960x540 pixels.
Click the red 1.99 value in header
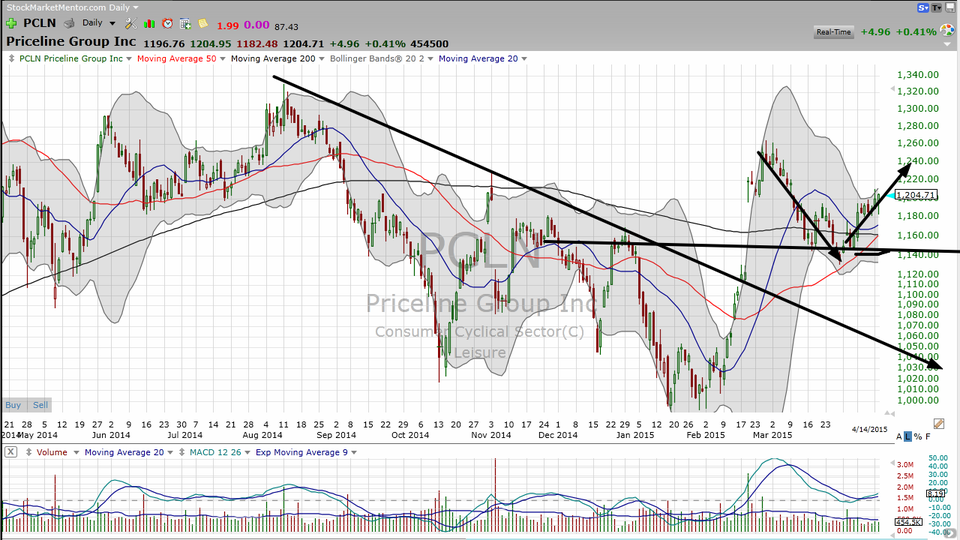(228, 26)
